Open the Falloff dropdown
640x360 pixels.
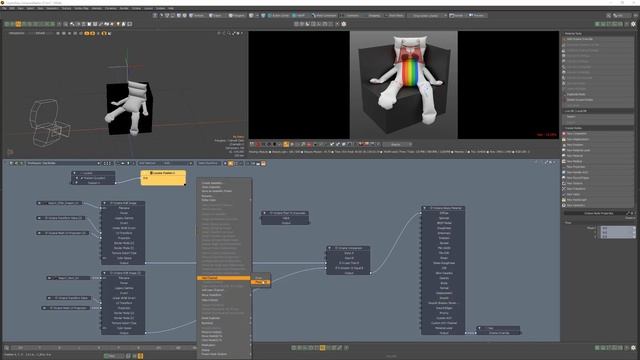point(300,16)
